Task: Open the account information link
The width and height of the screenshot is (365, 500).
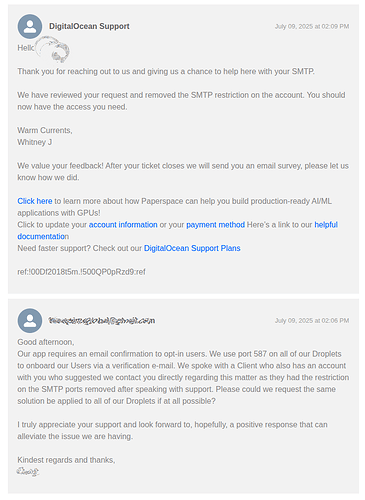Action: tap(123, 225)
